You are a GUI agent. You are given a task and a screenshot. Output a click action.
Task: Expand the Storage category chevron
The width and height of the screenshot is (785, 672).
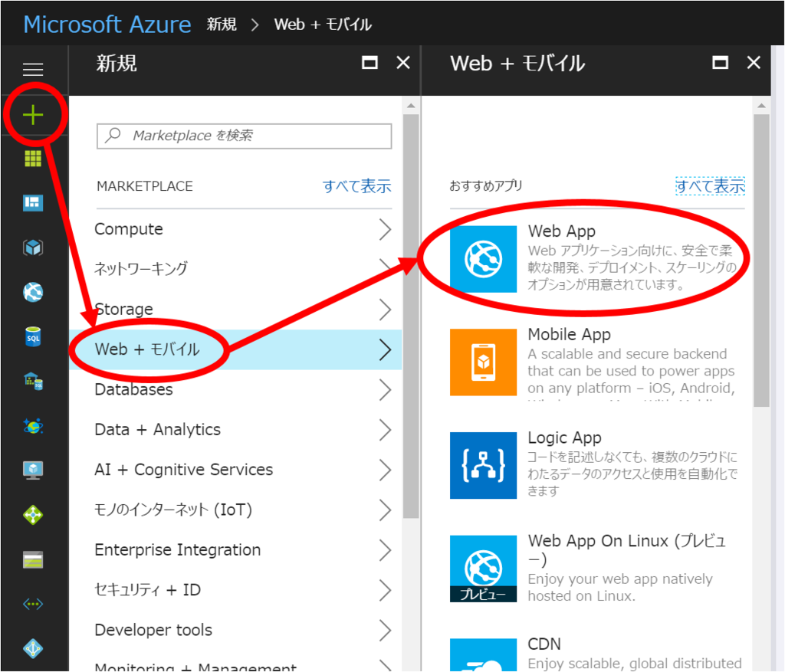coord(385,310)
